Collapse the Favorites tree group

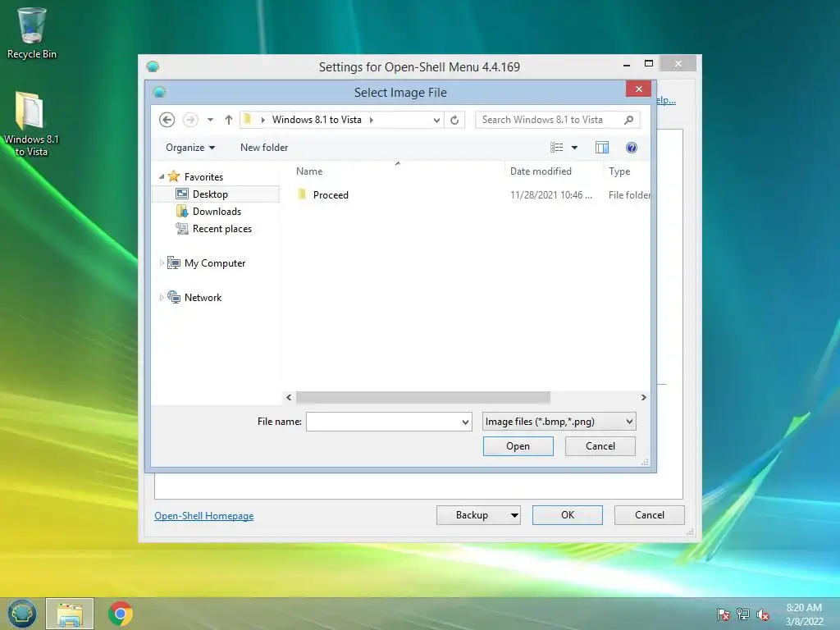162,176
